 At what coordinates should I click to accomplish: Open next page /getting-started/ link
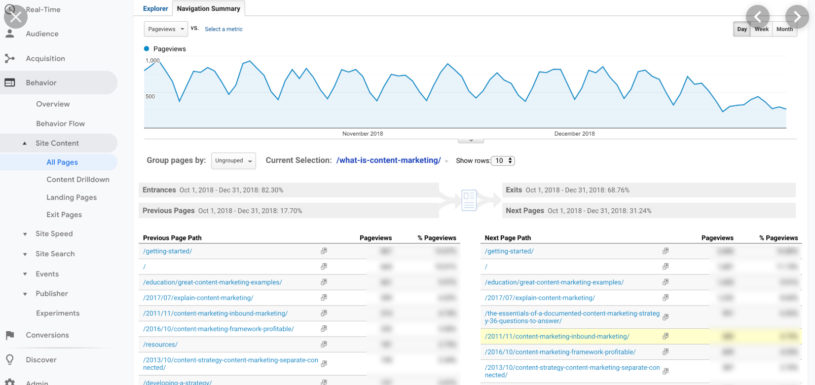[509, 251]
